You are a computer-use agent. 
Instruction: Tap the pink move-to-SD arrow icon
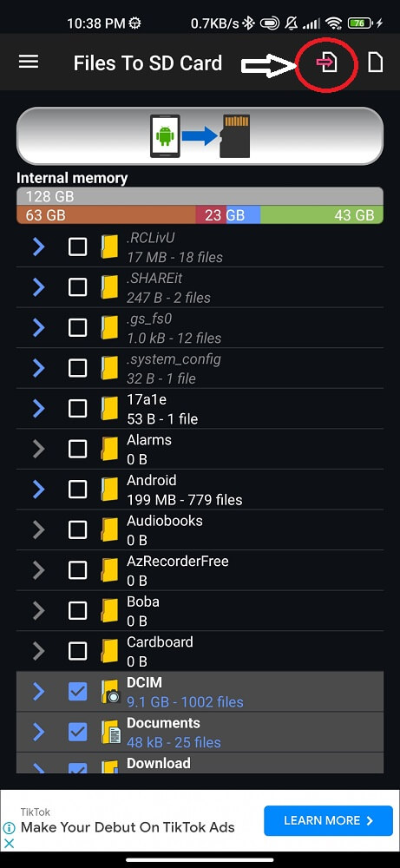pyautogui.click(x=327, y=62)
